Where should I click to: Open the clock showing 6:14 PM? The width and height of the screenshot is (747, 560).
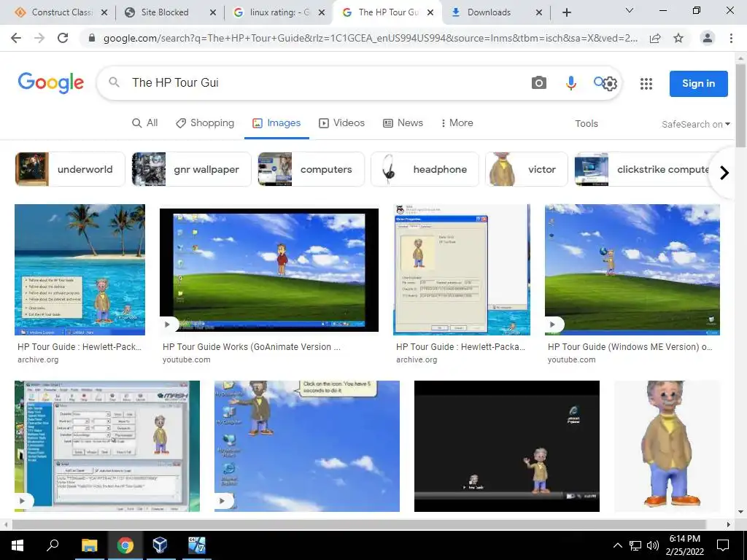[684, 545]
